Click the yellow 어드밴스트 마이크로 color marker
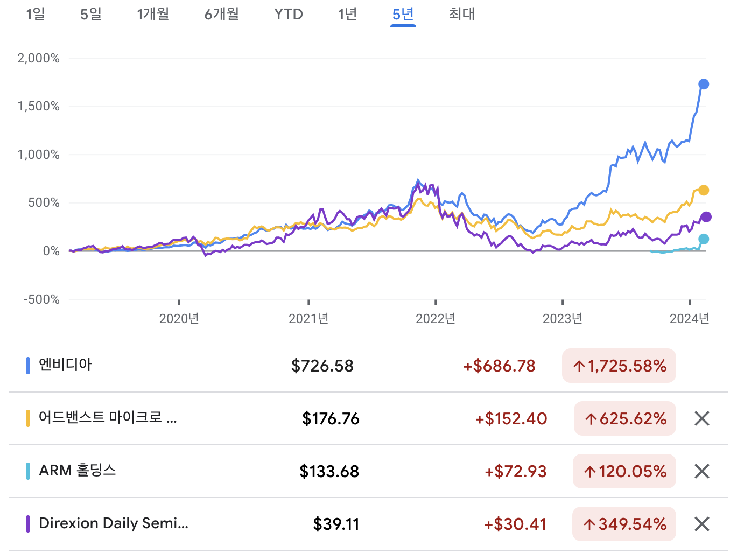The image size is (744, 560). point(28,418)
